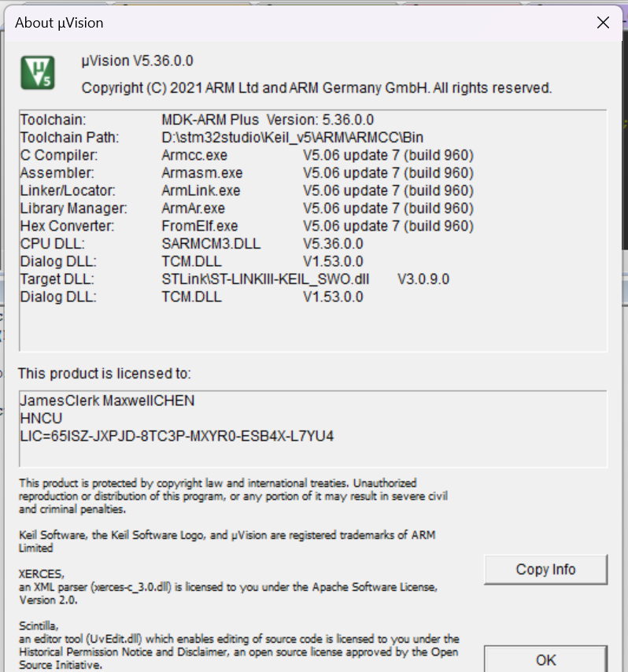The image size is (628, 672).
Task: Click the first Dialog DLL TCM.DLL row
Action: tap(191, 261)
